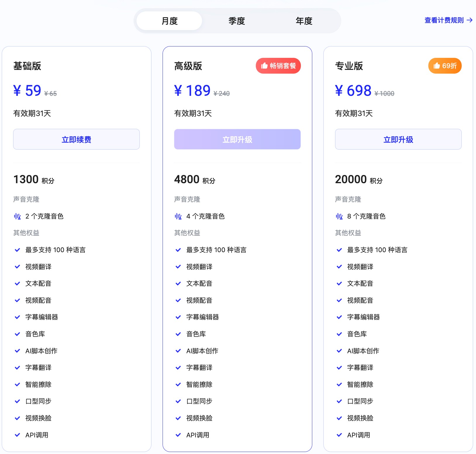Click the checkmark beside 音色库 in 高级版
The height and width of the screenshot is (454, 476).
tap(178, 334)
